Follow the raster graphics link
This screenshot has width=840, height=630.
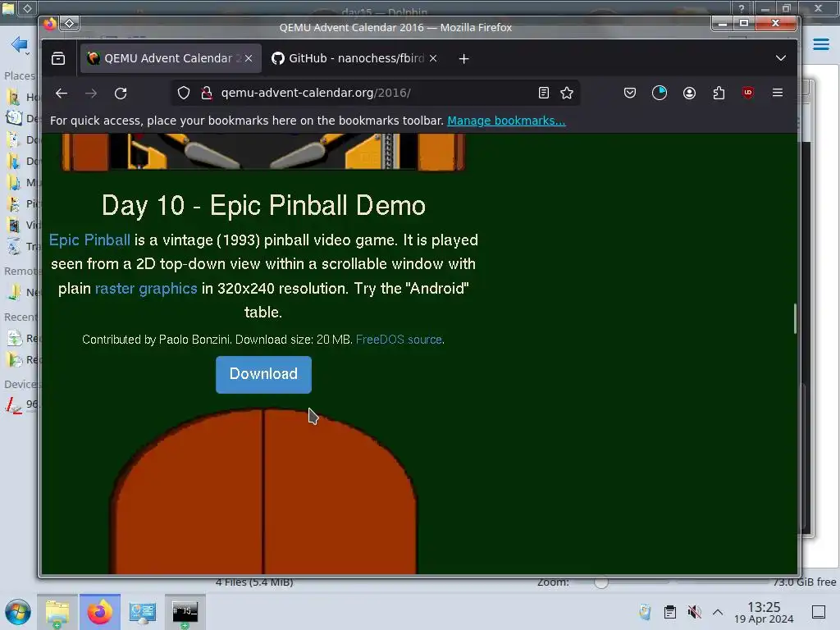point(146,289)
